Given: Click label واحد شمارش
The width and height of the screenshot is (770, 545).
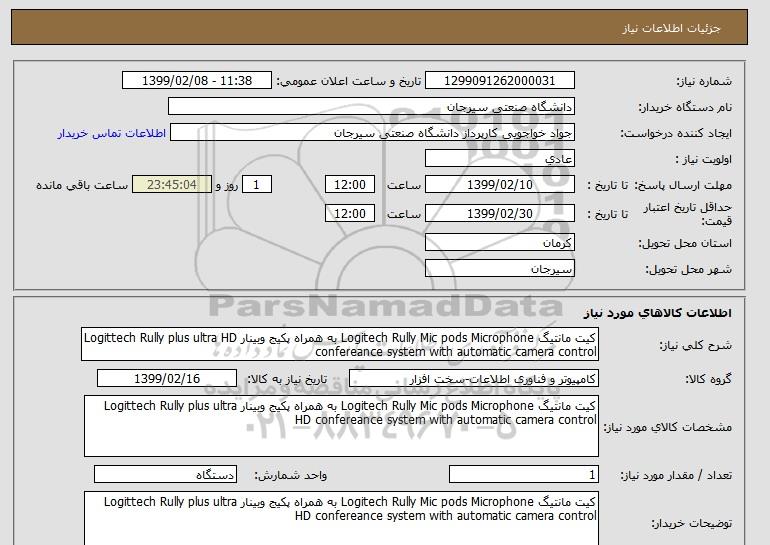Looking at the screenshot, I should pos(291,475).
